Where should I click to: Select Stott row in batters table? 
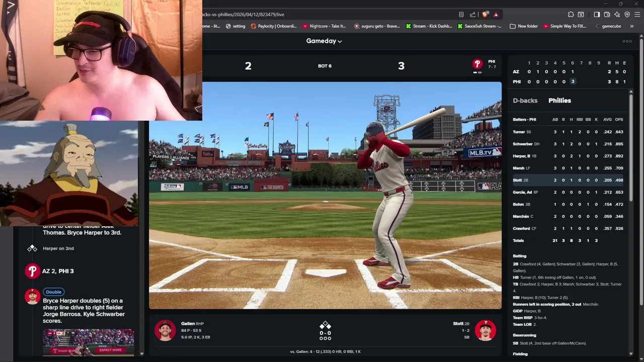[x=569, y=180]
